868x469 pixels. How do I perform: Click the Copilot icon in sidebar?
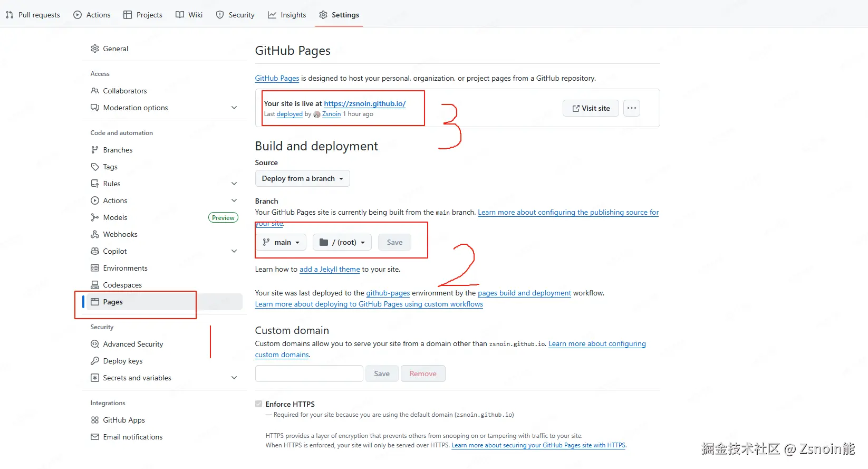(x=95, y=251)
